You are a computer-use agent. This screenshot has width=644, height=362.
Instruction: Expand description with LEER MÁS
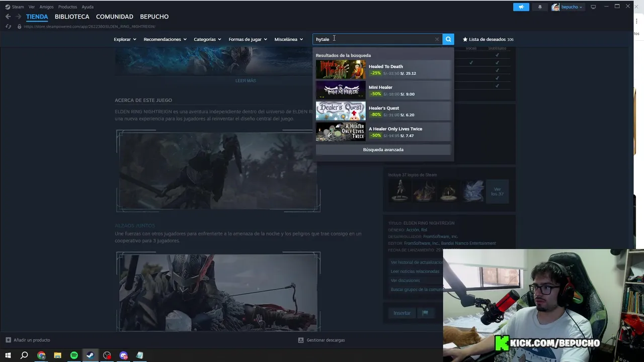click(246, 80)
